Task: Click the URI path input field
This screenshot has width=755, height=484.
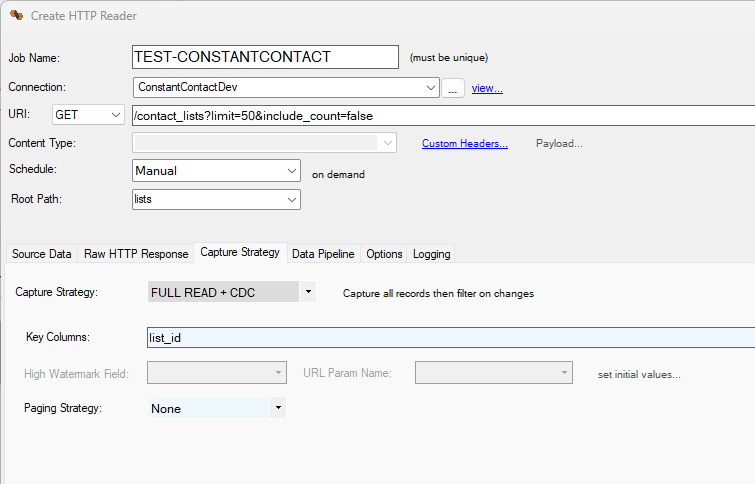Action: (x=443, y=116)
